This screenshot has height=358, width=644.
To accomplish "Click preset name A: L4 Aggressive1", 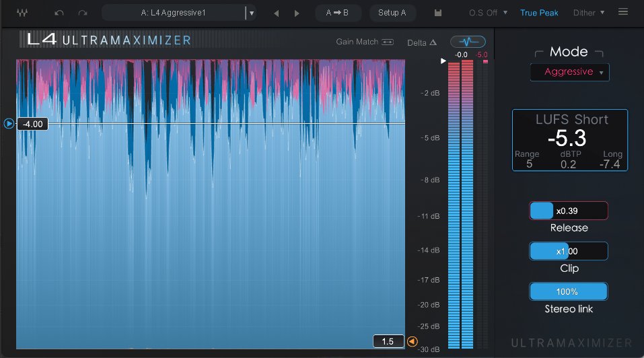I will pos(174,13).
